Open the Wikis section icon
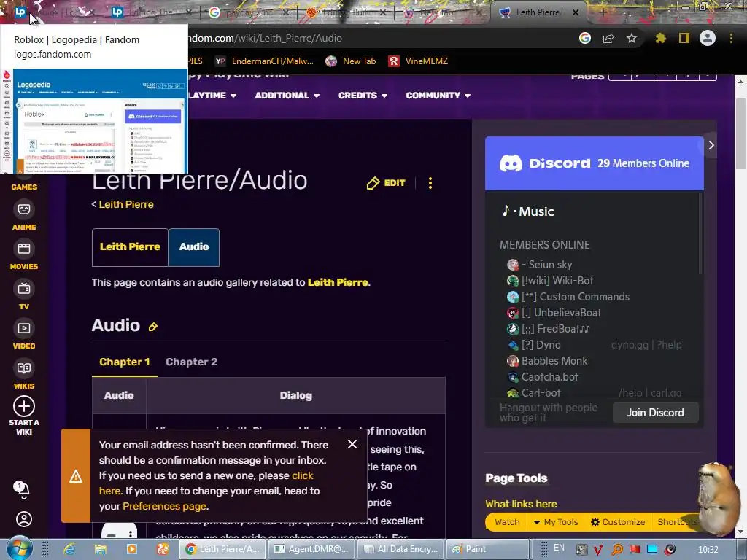The image size is (747, 560). point(24,368)
